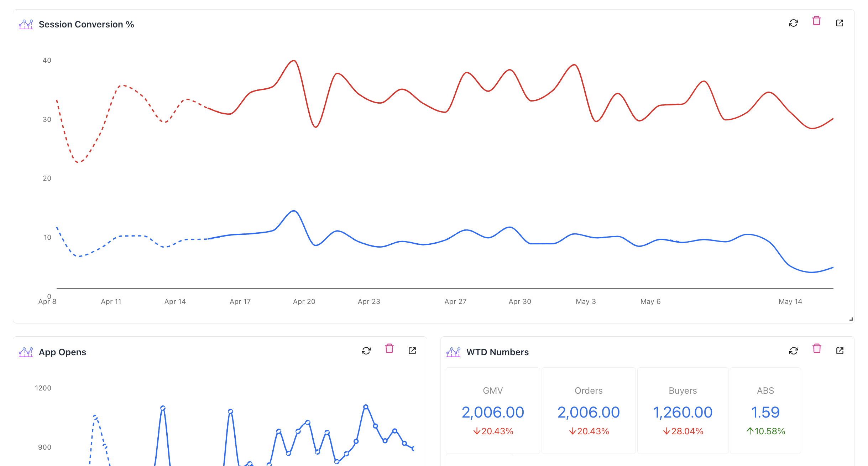Select the Buyers metric card
The image size is (868, 466).
[683, 410]
